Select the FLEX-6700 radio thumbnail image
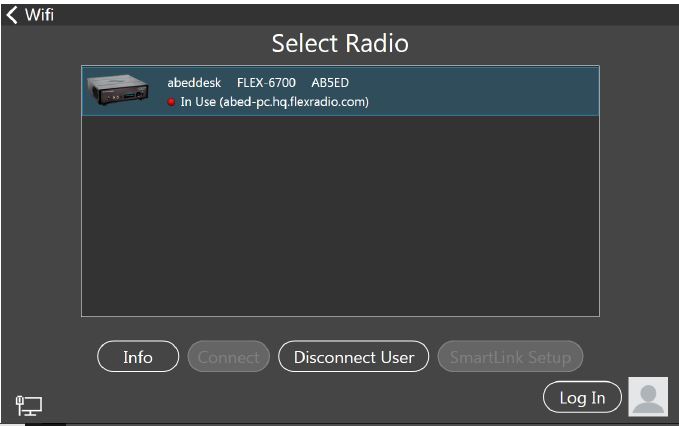This screenshot has height=426, width=679. (118, 90)
